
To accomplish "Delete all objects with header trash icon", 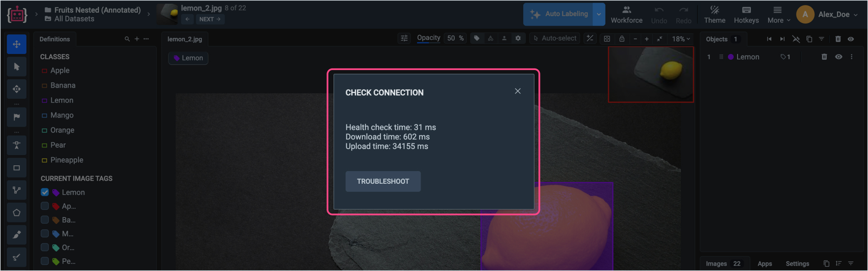I will (838, 39).
